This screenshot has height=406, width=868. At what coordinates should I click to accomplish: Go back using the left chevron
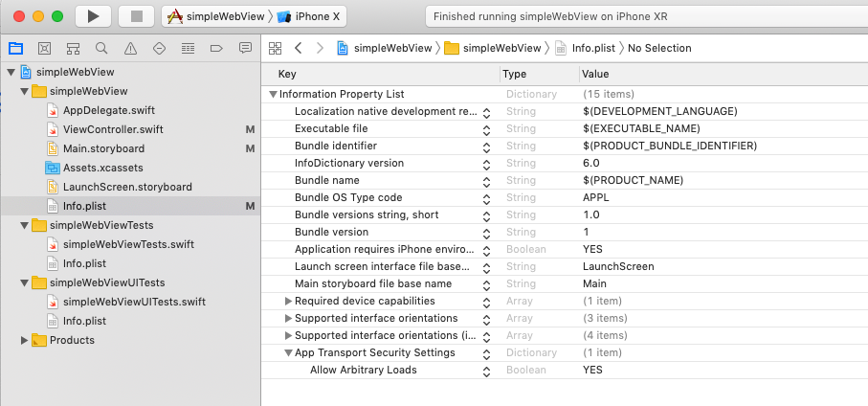[299, 48]
